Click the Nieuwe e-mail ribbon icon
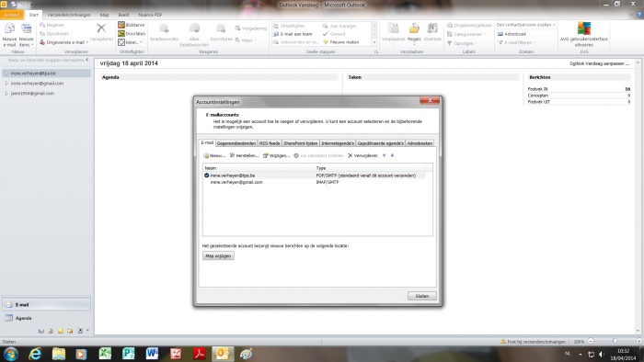 (9, 35)
